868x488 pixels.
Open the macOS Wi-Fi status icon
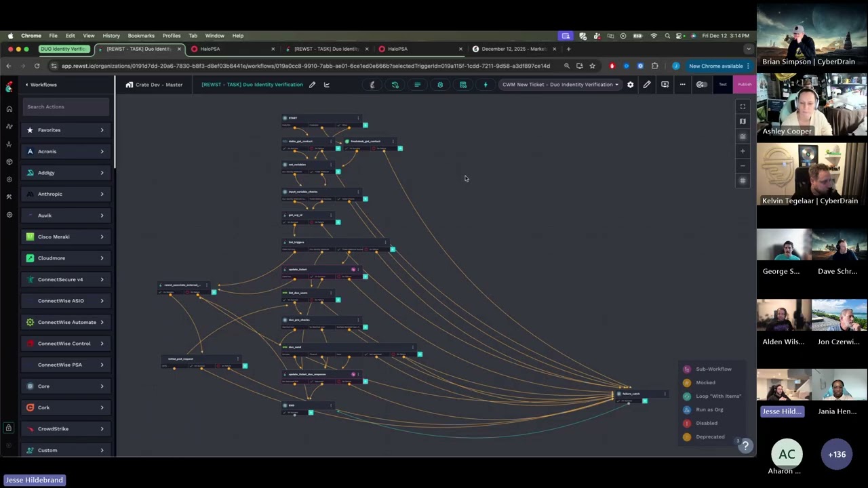coord(654,35)
